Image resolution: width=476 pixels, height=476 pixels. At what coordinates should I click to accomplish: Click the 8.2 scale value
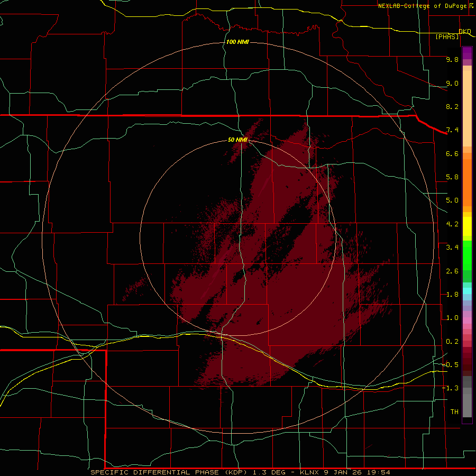[x=452, y=106]
